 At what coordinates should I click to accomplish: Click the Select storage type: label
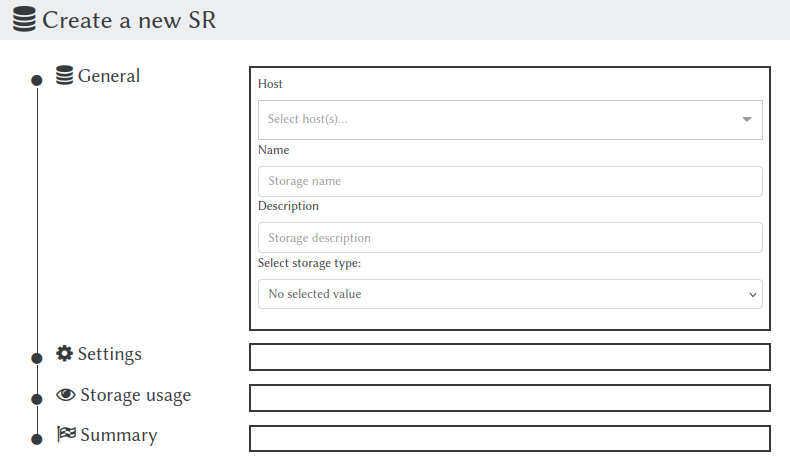click(x=309, y=263)
